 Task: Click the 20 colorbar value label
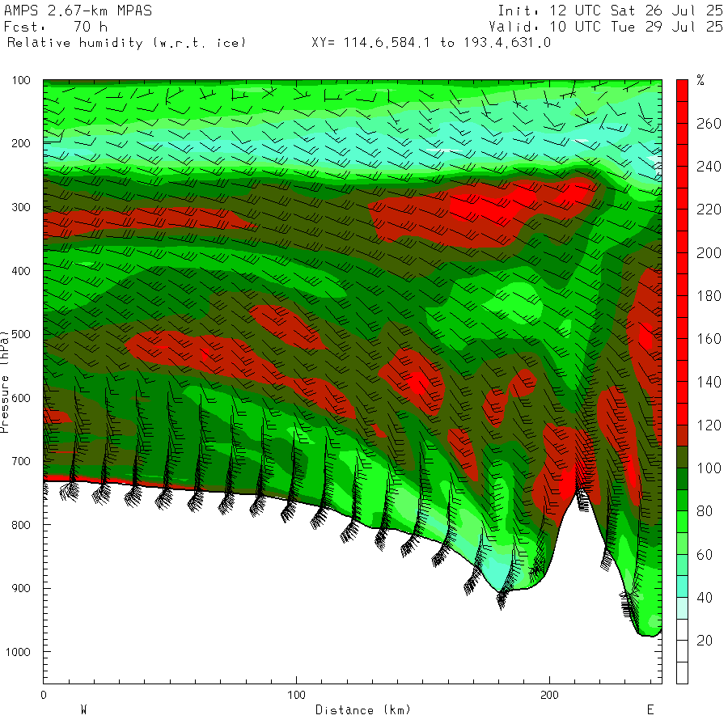click(x=705, y=641)
